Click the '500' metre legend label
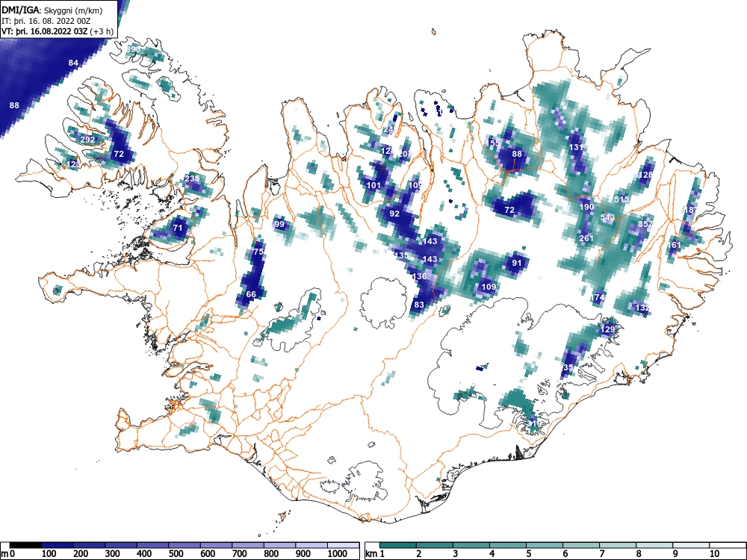 pos(176,554)
